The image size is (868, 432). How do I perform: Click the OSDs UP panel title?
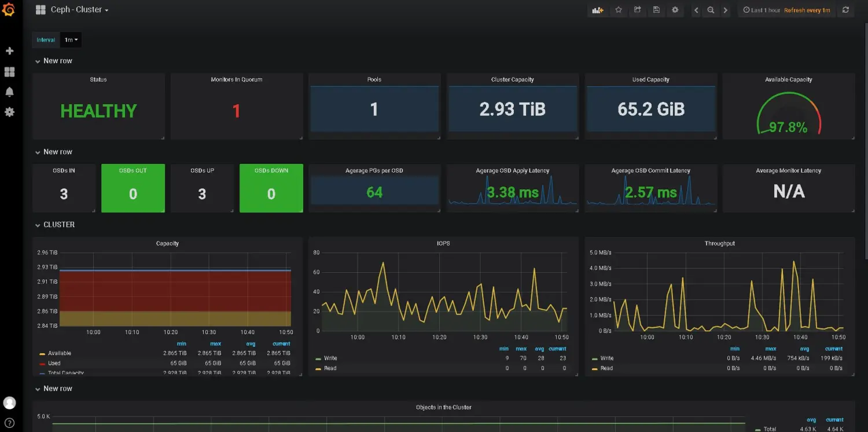(x=202, y=171)
